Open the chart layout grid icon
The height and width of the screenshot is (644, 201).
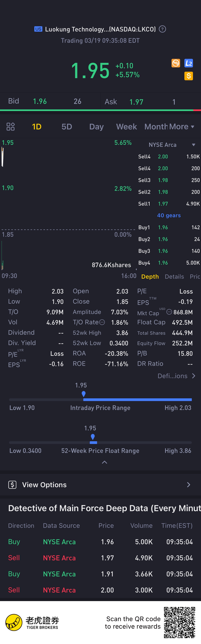pos(11,127)
